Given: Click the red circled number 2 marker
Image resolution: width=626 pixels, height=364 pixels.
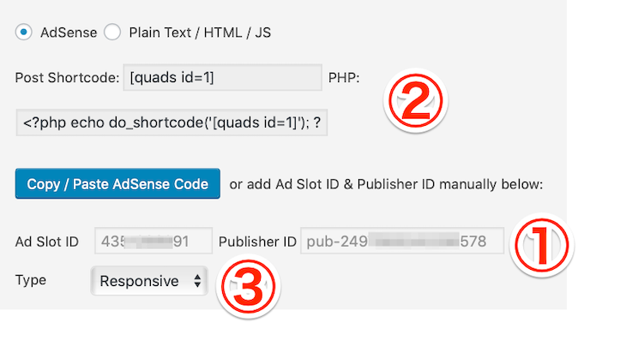Looking at the screenshot, I should pos(416,100).
